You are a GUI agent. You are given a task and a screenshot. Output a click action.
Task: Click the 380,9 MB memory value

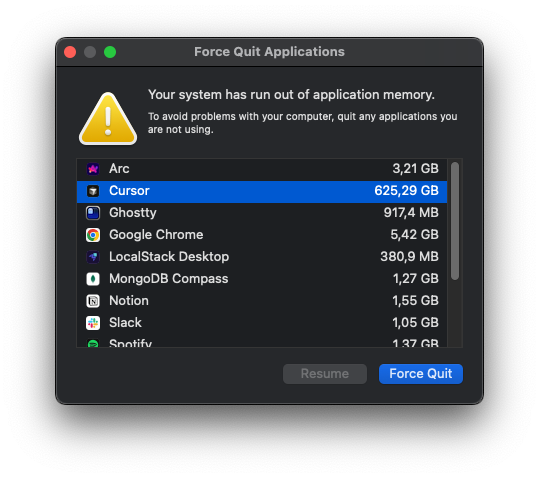pos(409,257)
